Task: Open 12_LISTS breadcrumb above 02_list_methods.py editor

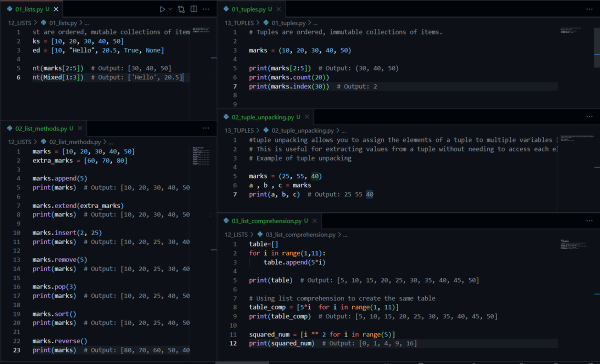Action: pyautogui.click(x=20, y=142)
